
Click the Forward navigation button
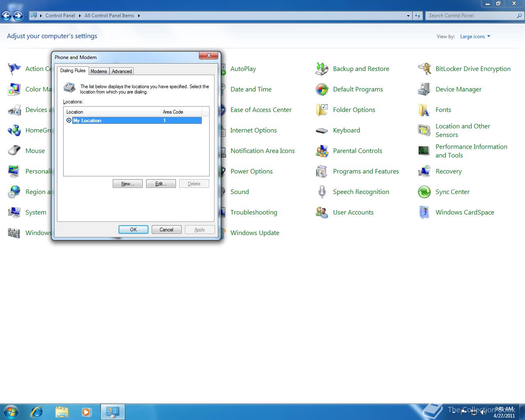point(18,16)
